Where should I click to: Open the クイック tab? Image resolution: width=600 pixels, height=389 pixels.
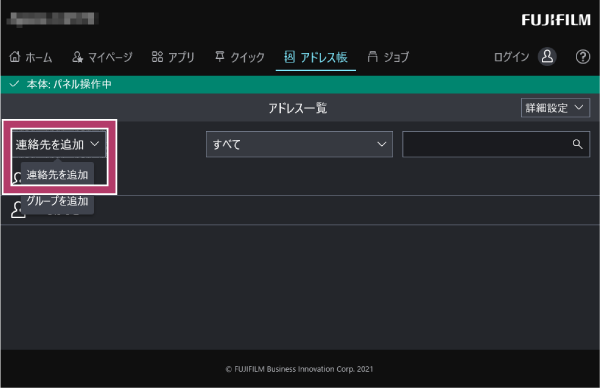pos(240,57)
